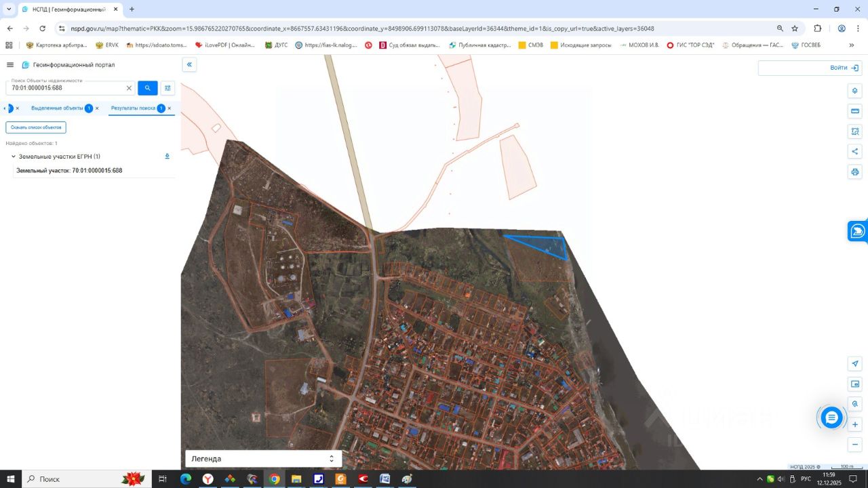This screenshot has height=488, width=868.
Task: Bookmark this page with the star
Action: (795, 28)
